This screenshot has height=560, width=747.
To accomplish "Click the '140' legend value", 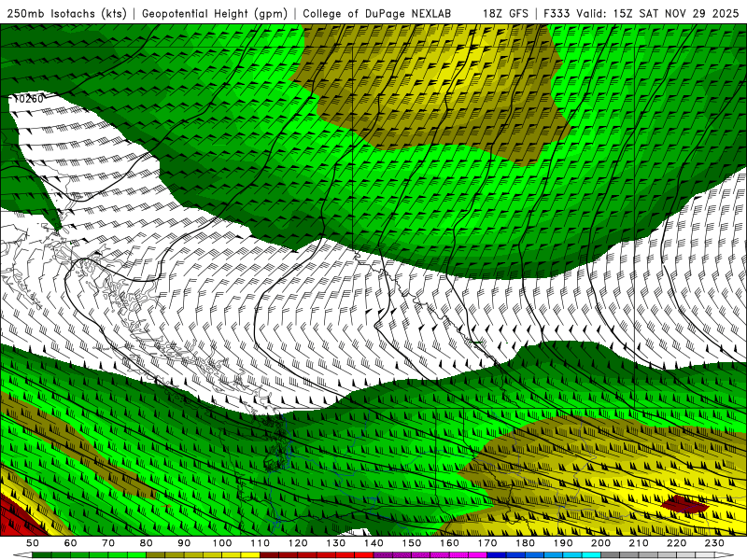I will click(x=373, y=543).
